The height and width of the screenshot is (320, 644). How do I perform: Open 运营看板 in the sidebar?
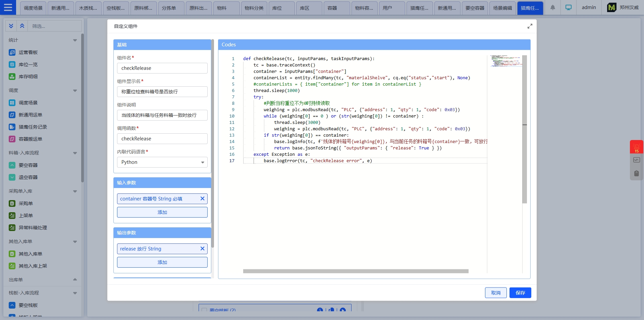click(x=28, y=52)
